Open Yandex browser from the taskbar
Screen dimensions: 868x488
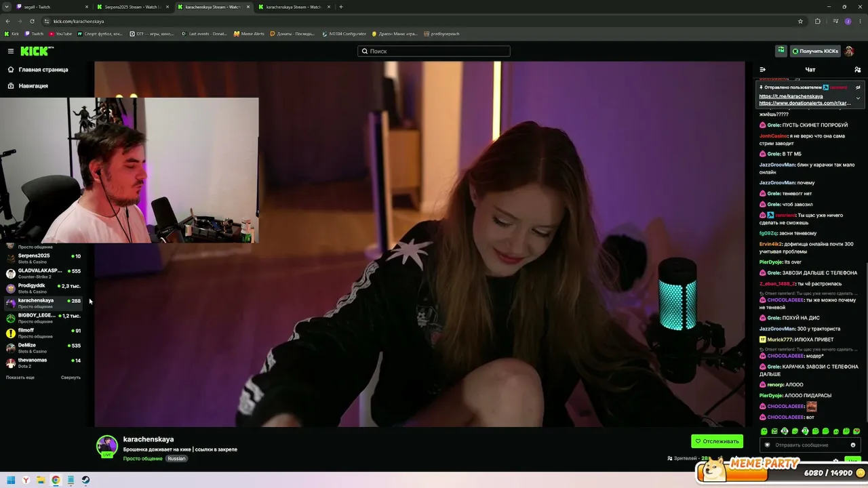coord(26,480)
